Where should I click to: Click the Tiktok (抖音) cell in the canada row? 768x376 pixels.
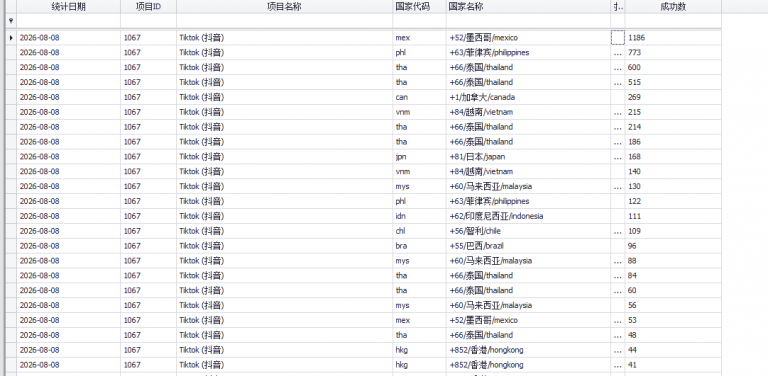coord(285,97)
